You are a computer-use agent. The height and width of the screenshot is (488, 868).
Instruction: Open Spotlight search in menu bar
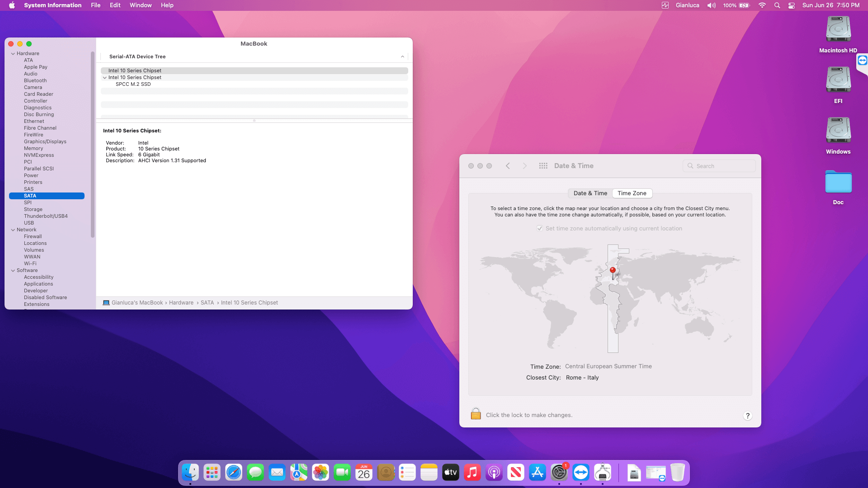777,5
